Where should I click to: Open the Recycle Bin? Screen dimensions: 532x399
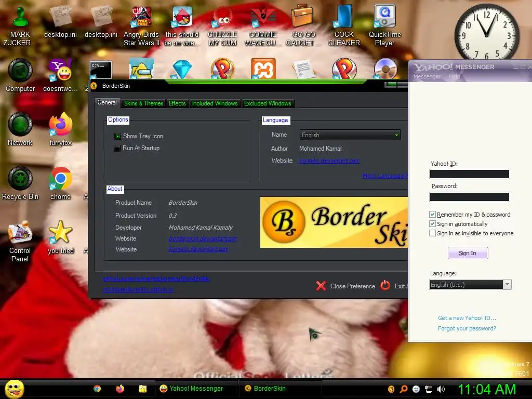pyautogui.click(x=20, y=183)
